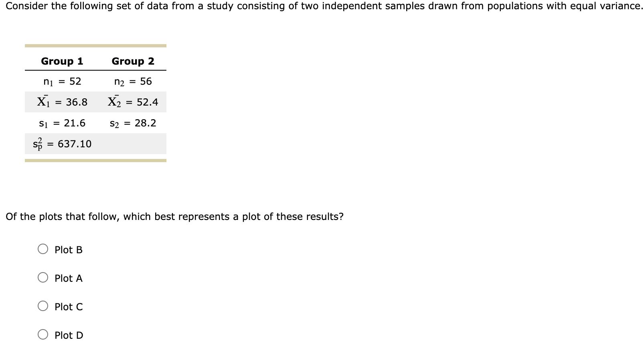Click the pooled variance 637.10 cell
Image resolution: width=644 pixels, height=354 pixels.
tap(61, 143)
